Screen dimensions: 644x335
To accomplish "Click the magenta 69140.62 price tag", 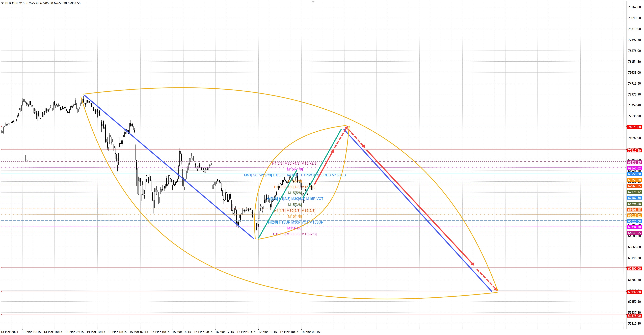I will click(634, 168).
